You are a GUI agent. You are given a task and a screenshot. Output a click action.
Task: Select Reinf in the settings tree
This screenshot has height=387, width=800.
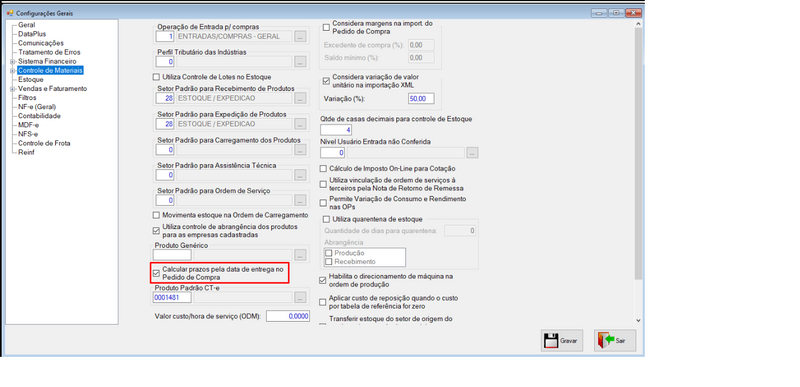tap(26, 152)
